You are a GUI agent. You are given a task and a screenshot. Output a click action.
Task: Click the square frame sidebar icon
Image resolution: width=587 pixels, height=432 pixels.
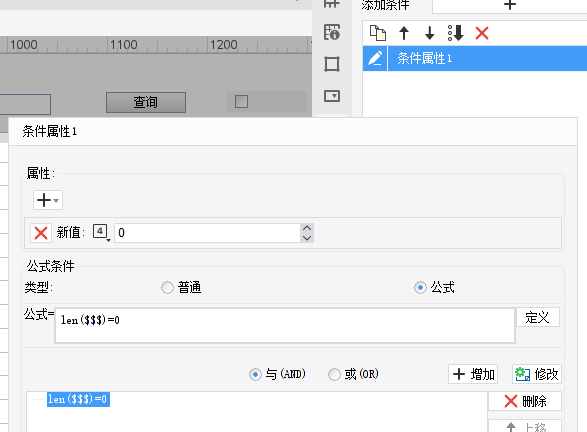click(332, 64)
